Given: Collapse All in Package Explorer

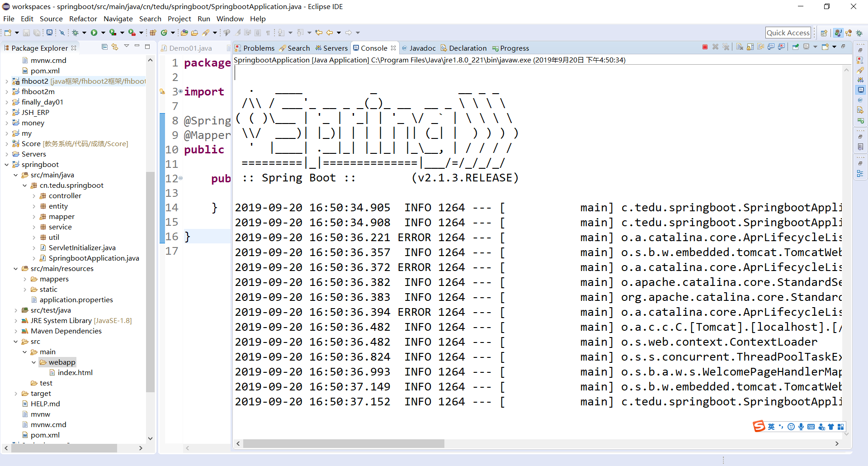Looking at the screenshot, I should coord(104,47).
